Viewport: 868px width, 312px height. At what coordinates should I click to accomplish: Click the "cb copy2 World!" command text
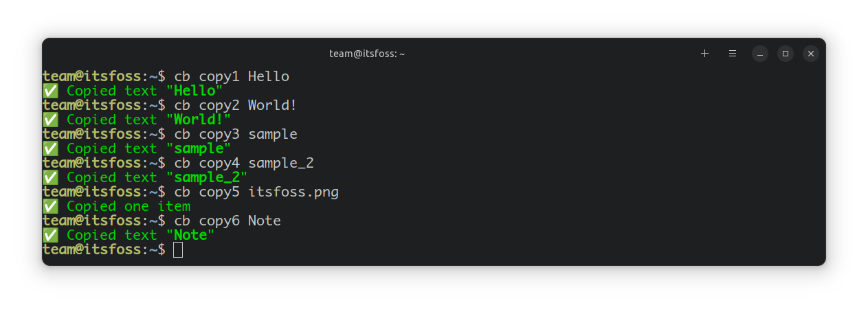coord(235,105)
